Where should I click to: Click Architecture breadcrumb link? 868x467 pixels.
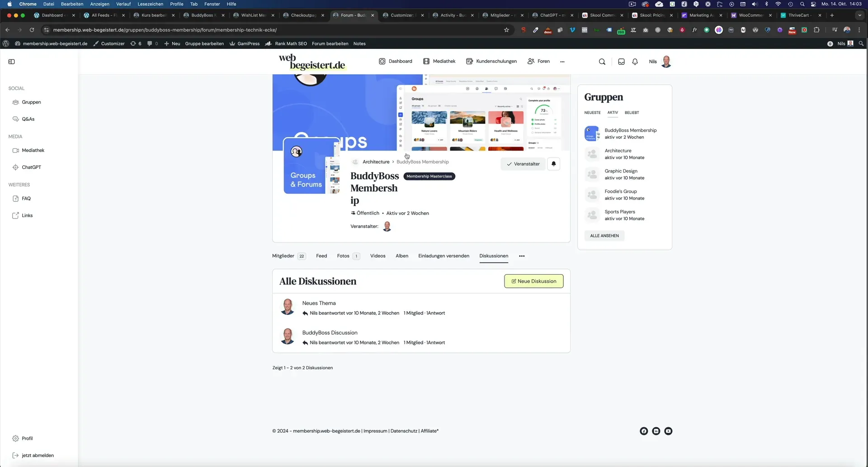click(x=376, y=162)
